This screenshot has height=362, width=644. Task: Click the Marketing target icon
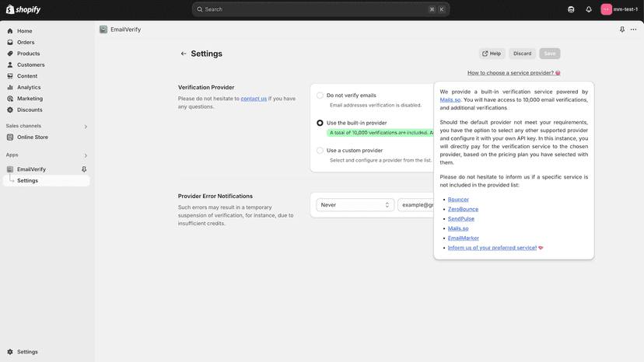pos(10,99)
